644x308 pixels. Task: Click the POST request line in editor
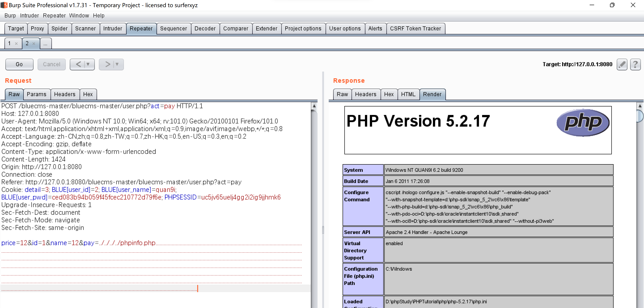[102, 106]
